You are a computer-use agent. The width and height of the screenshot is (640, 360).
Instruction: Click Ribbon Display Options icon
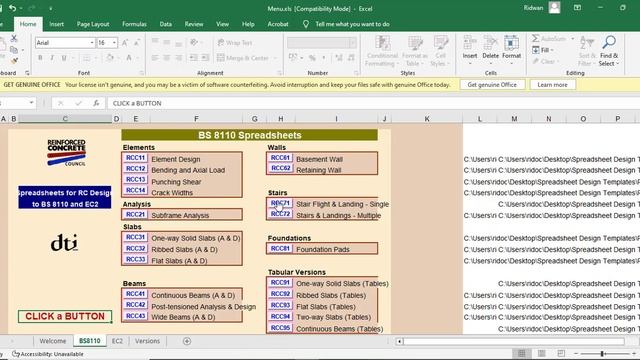pos(577,8)
